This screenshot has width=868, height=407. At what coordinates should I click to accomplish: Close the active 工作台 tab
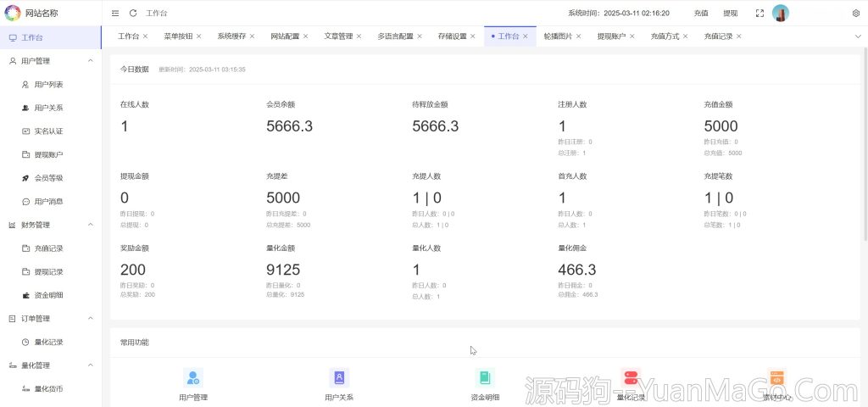(526, 36)
